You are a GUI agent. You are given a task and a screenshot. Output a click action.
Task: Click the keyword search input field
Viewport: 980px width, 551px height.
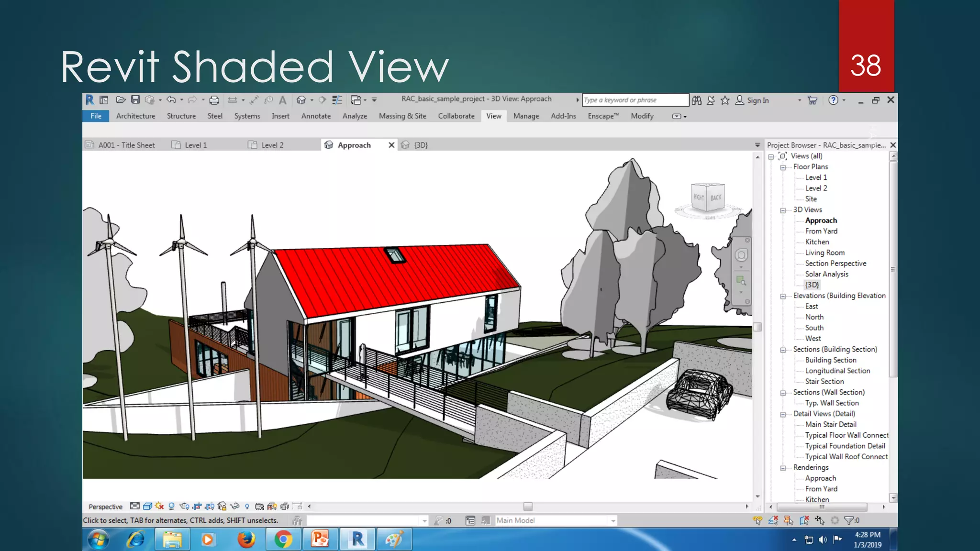(x=635, y=100)
